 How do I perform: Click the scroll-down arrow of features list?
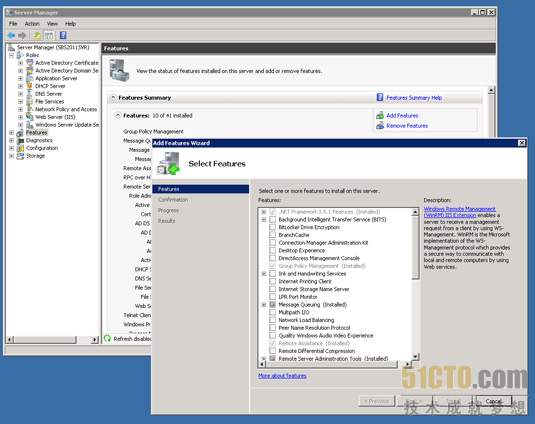(415, 357)
